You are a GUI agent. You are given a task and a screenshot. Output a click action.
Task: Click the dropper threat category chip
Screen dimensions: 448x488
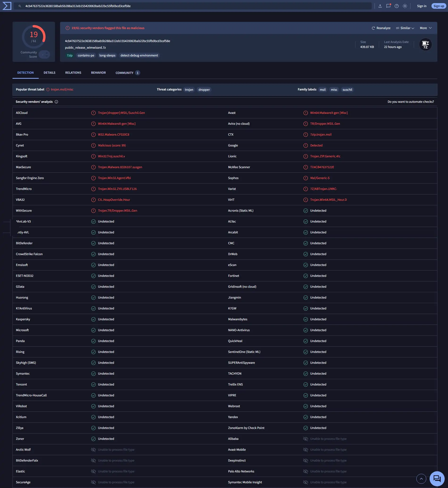click(x=204, y=90)
